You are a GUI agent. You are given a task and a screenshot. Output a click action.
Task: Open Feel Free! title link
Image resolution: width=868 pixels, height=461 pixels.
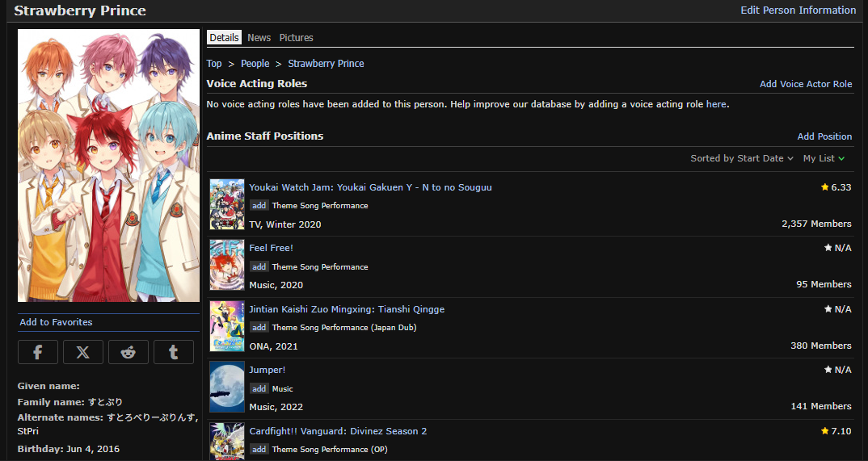(x=272, y=248)
